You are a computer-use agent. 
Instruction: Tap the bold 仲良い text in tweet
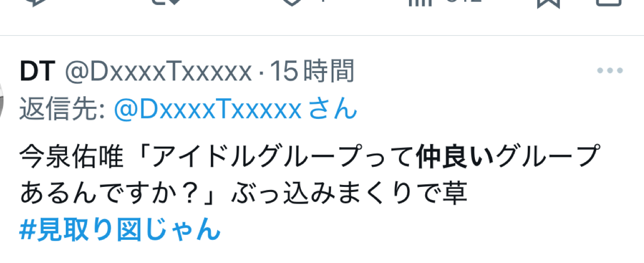455,158
